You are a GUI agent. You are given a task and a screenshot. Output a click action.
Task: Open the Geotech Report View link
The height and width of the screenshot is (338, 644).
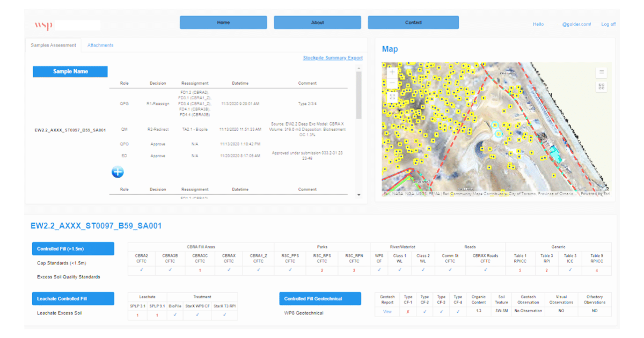pos(387,311)
